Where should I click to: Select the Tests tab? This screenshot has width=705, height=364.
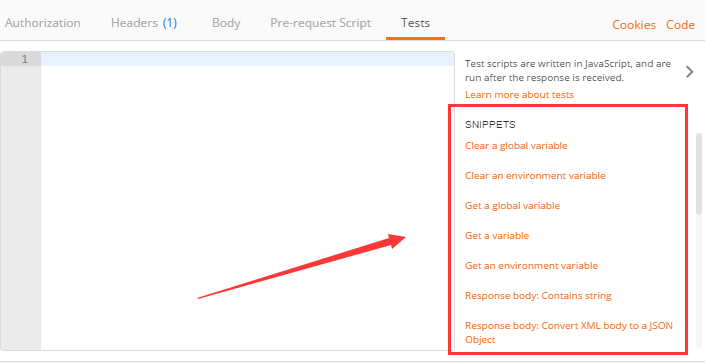415,23
